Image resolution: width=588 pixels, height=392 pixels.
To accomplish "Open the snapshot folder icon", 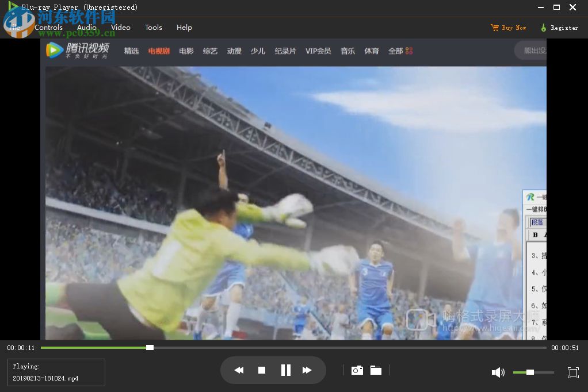I will point(376,370).
